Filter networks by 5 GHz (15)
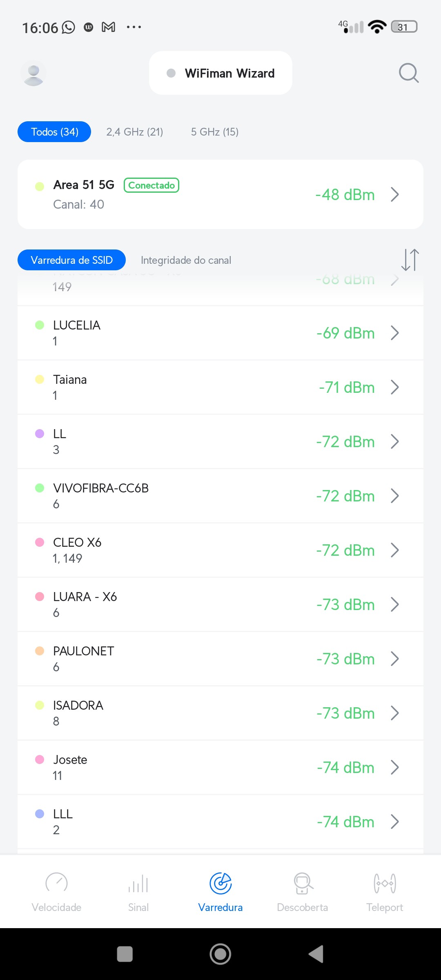The image size is (441, 980). click(215, 132)
